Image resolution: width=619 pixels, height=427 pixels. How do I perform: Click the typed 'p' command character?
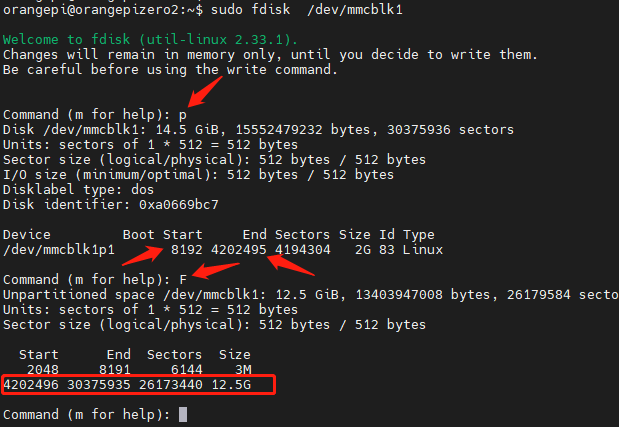[182, 115]
